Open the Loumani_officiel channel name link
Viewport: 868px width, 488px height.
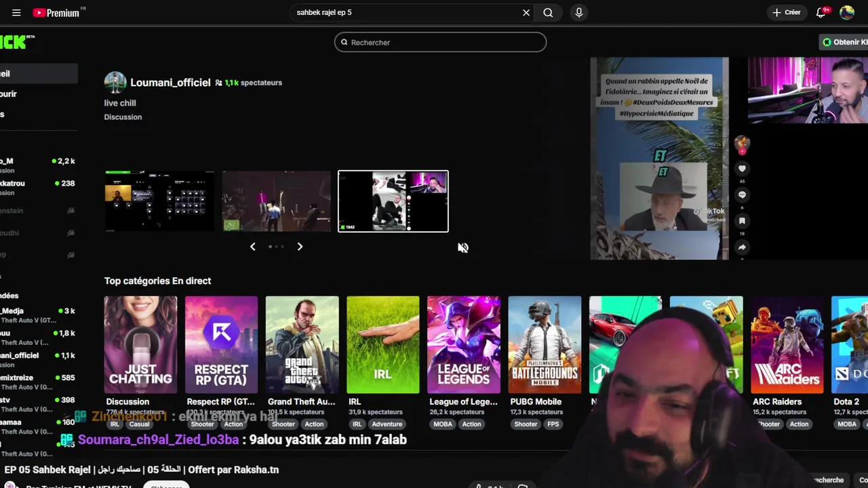click(x=170, y=83)
